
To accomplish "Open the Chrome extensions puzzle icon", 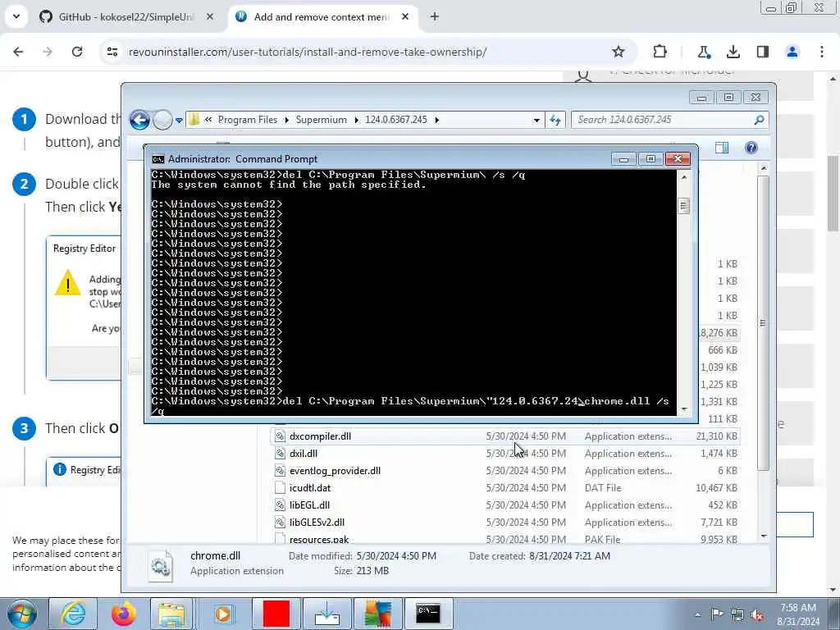I will pyautogui.click(x=660, y=52).
